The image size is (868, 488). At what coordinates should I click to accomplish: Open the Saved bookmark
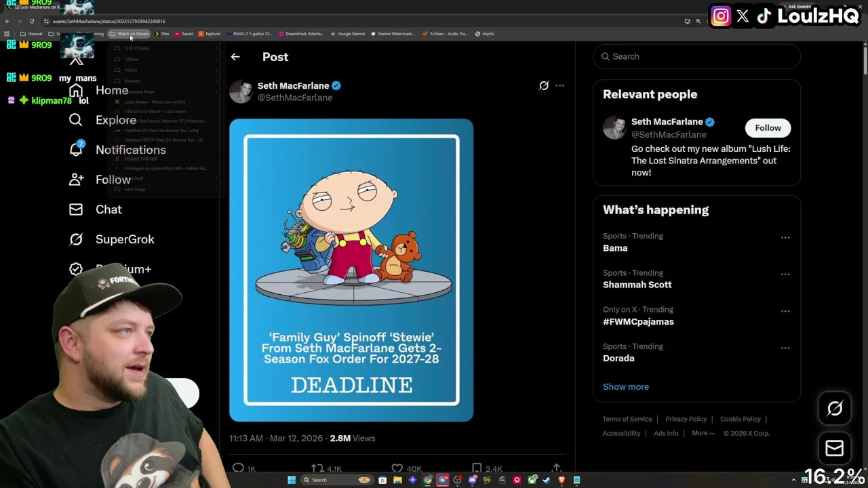click(184, 34)
